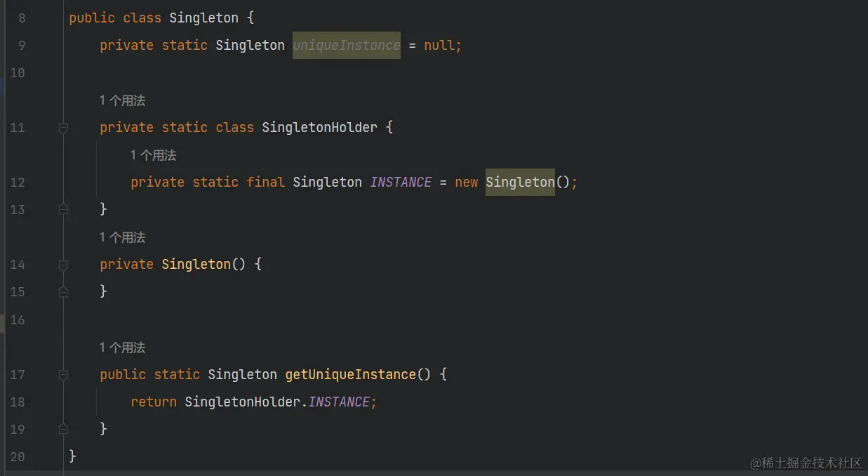This screenshot has height=476, width=868.
Task: Click the new keyword on line 12
Action: pyautogui.click(x=467, y=183)
